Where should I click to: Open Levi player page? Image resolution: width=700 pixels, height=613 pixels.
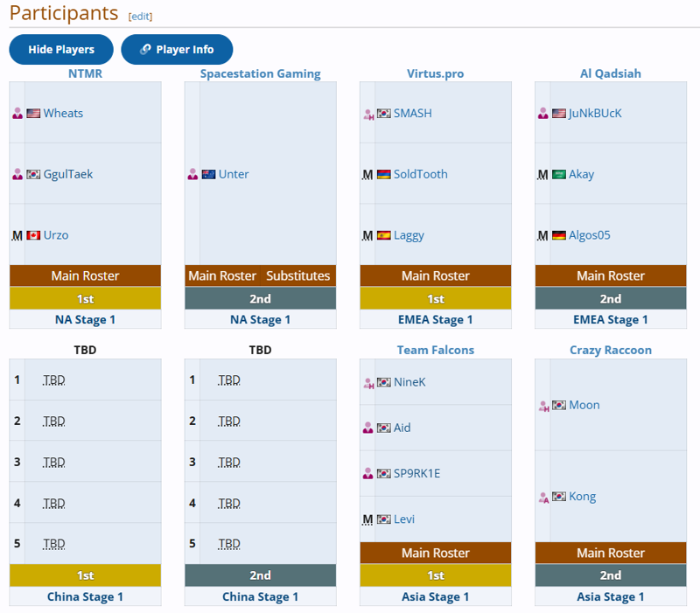click(x=404, y=519)
